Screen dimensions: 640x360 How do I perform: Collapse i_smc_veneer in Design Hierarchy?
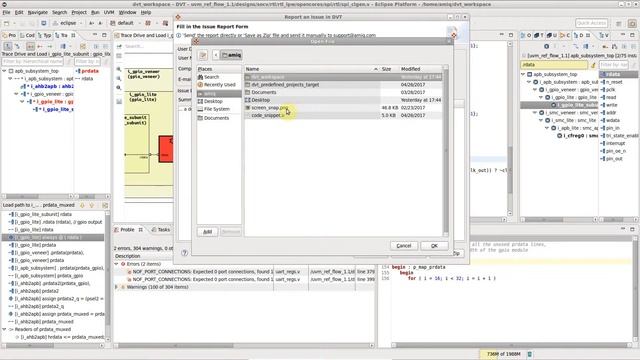535,113
